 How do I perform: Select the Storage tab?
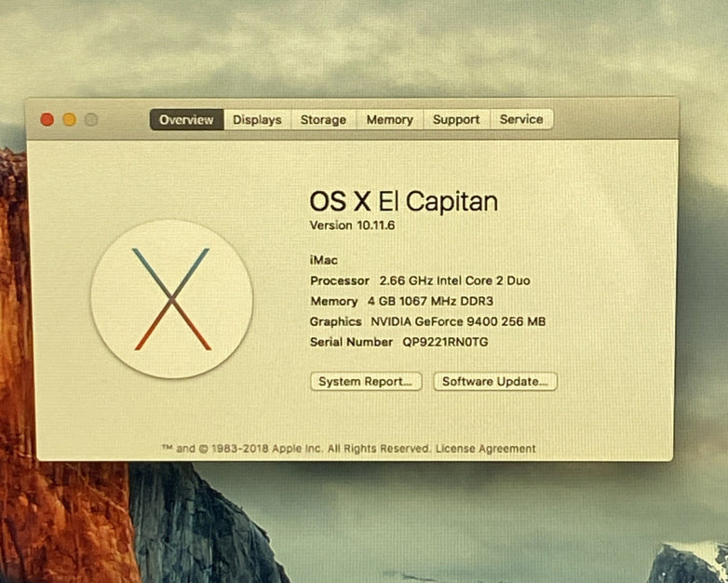(323, 119)
